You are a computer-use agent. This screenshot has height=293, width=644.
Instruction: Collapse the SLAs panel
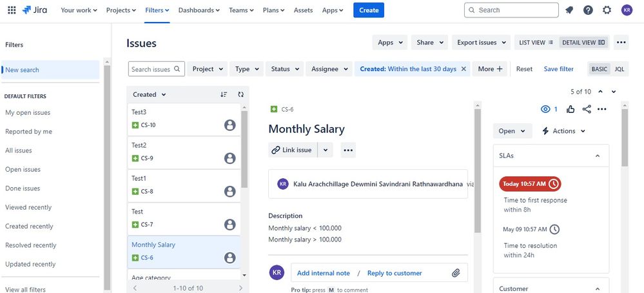pyautogui.click(x=598, y=156)
